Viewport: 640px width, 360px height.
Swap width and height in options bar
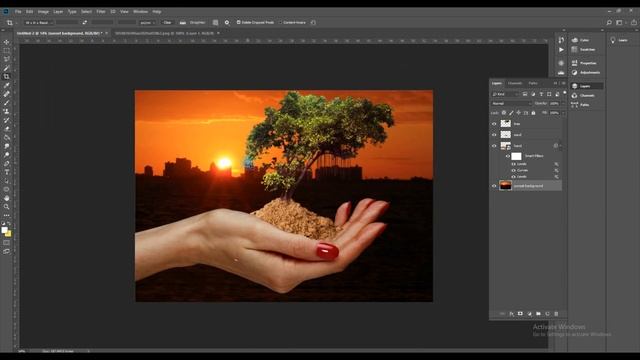tap(84, 22)
